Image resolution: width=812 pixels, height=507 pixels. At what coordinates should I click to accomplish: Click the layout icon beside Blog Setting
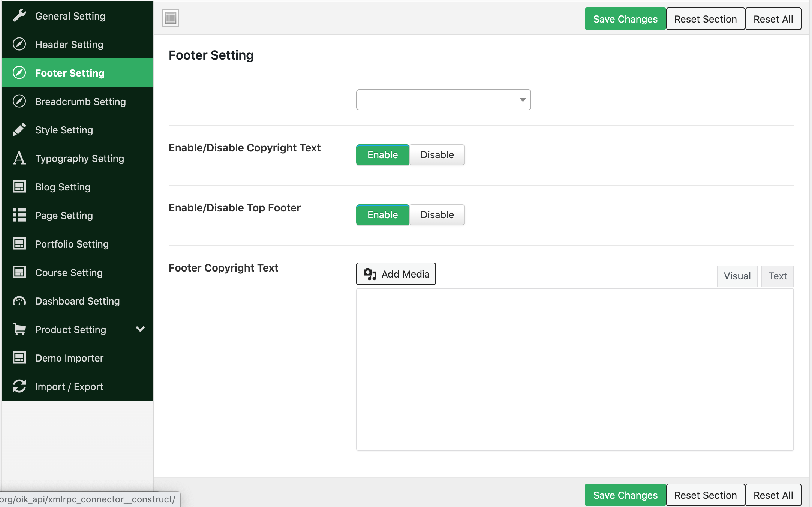(19, 187)
